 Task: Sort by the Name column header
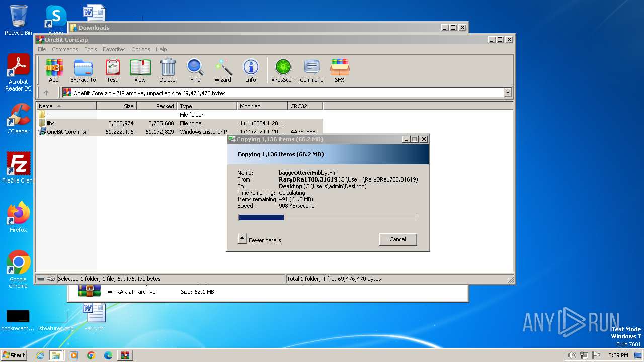point(66,106)
